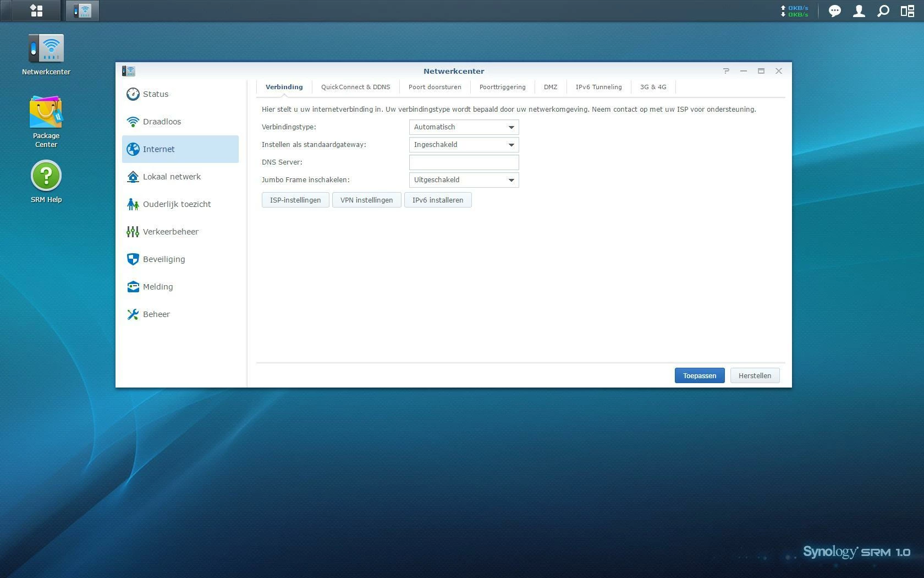This screenshot has height=578, width=924.
Task: Open the Poorttriggering tab
Action: coord(502,87)
